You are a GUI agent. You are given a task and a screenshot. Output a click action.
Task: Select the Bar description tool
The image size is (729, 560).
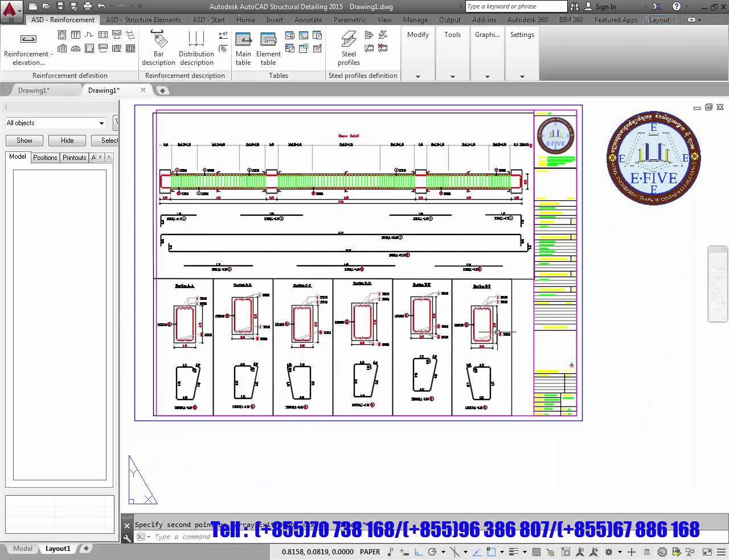point(158,48)
